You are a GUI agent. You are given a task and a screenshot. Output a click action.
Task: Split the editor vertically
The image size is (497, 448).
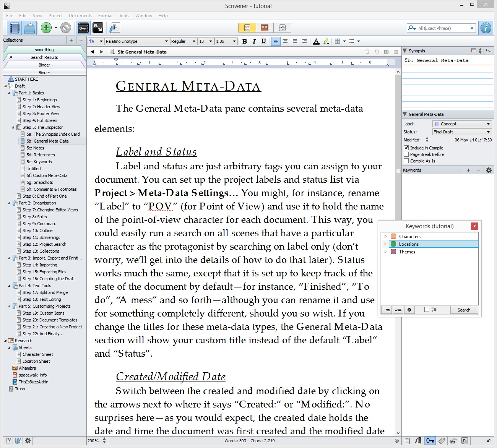(386, 52)
